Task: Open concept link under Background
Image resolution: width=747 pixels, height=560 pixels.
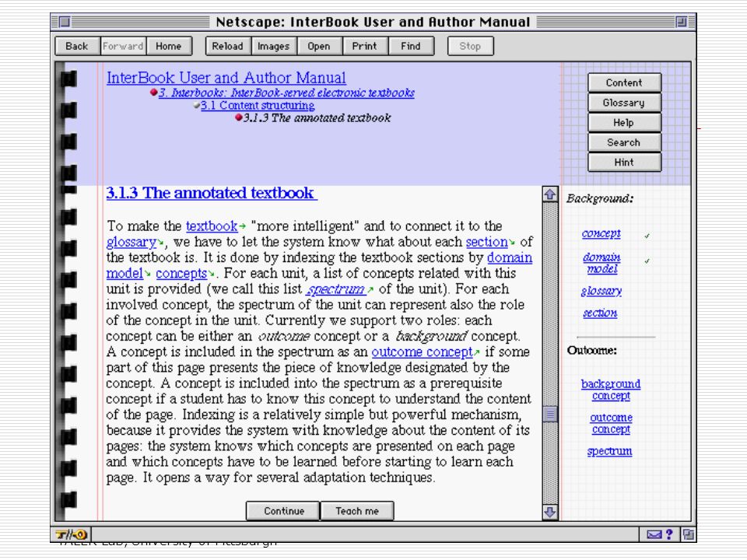Action: pos(601,233)
